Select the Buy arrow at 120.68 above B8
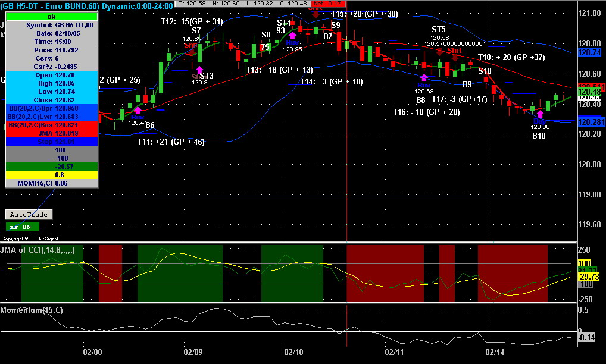The height and width of the screenshot is (364, 606). [x=424, y=77]
